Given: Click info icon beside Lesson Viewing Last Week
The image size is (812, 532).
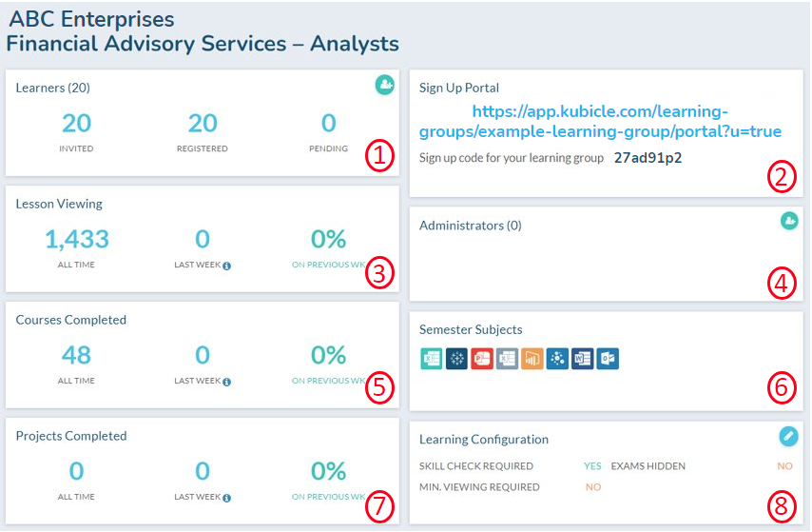Looking at the screenshot, I should [x=227, y=266].
